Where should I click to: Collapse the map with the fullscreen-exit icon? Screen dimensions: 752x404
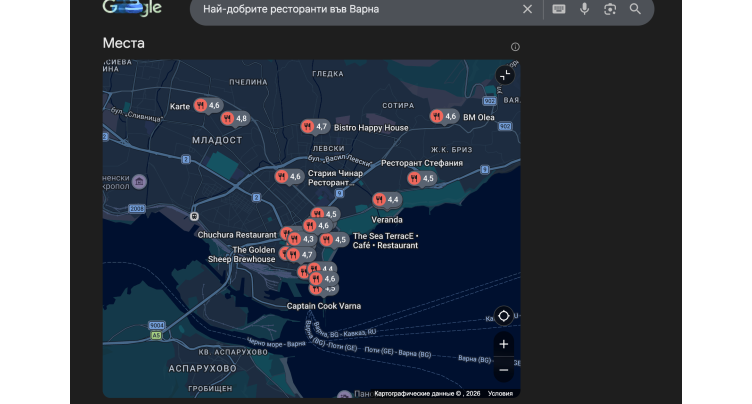[505, 75]
